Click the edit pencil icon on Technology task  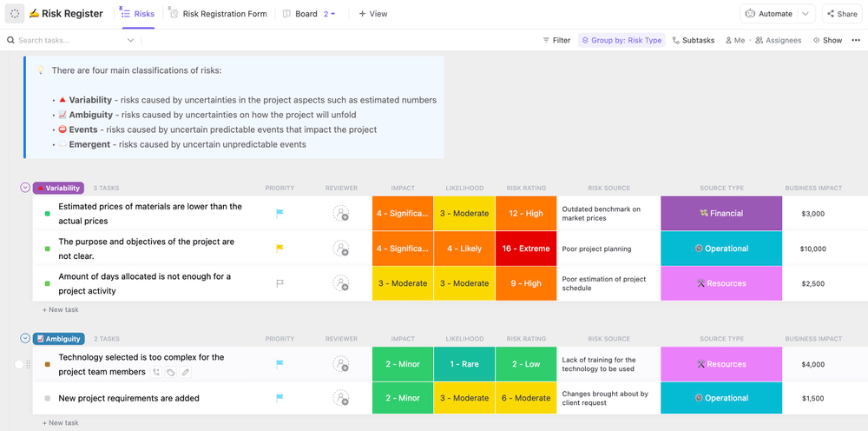pos(185,372)
